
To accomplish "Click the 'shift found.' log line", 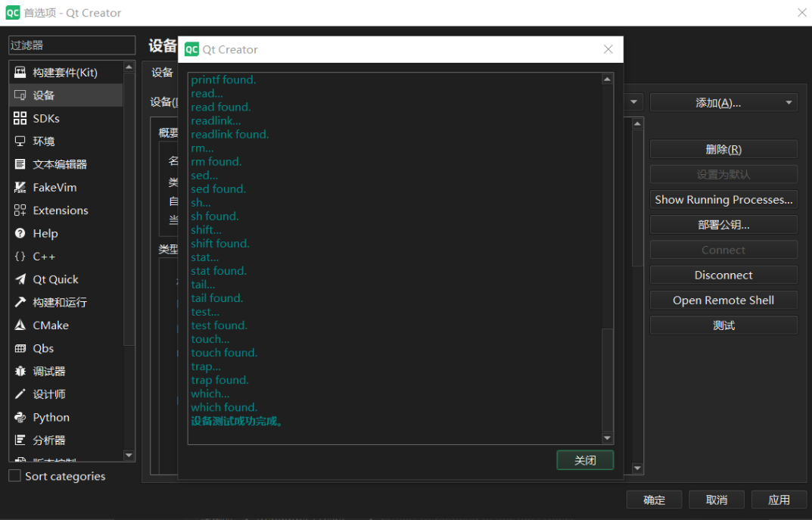I will [220, 244].
